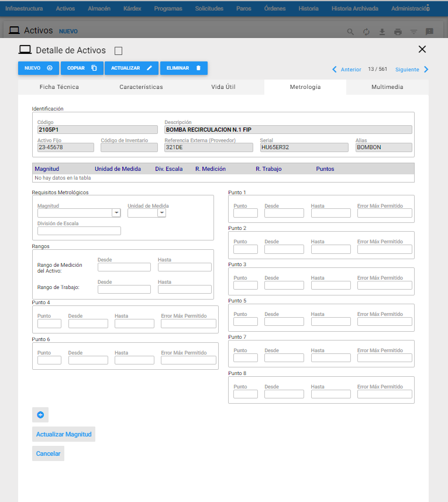Click the download icon in Activos toolbar
This screenshot has height=502, width=448.
tap(382, 32)
